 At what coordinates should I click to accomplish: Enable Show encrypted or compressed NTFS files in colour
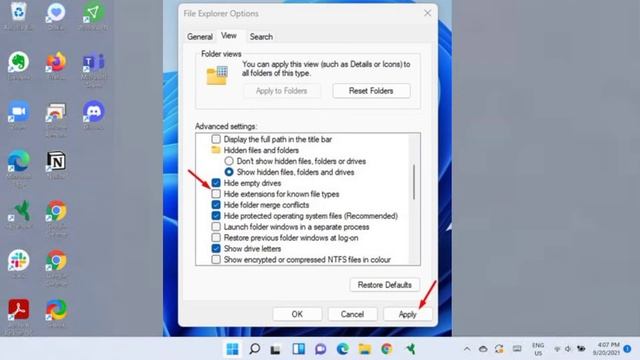pyautogui.click(x=216, y=260)
